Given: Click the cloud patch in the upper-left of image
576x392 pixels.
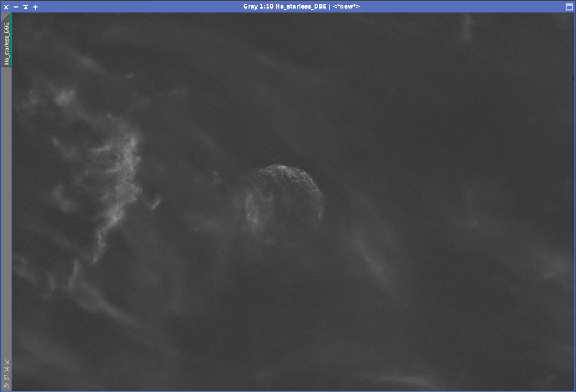Looking at the screenshot, I should 64,97.
